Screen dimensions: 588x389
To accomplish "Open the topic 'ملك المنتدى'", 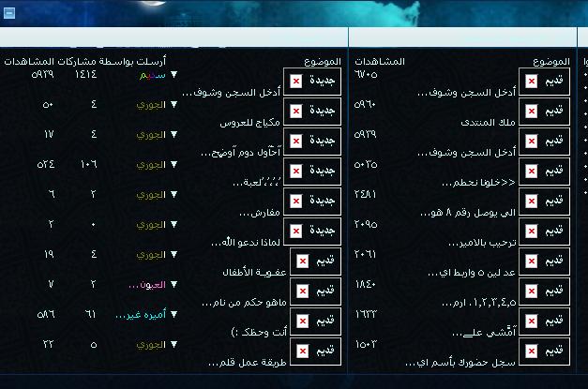I will tap(489, 123).
